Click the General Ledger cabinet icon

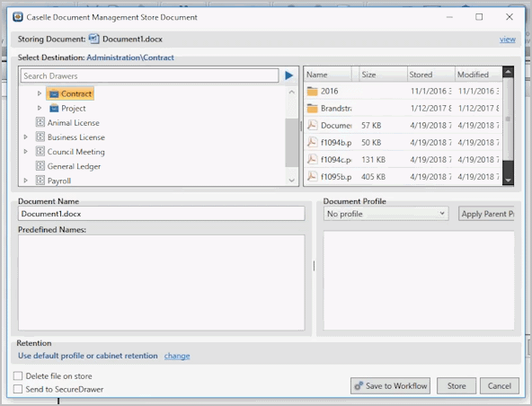(x=40, y=166)
